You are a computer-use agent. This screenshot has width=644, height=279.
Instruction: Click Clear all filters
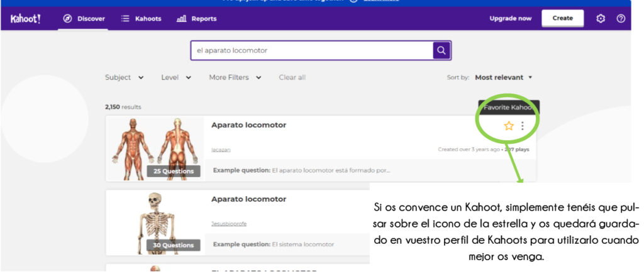coord(292,77)
